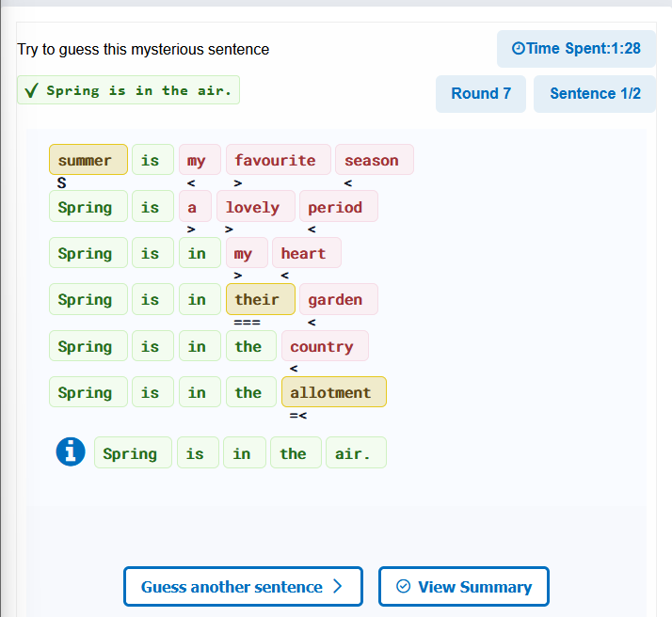Click the red 'garden' word tile
Image resolution: width=672 pixels, height=617 pixels.
339,299
